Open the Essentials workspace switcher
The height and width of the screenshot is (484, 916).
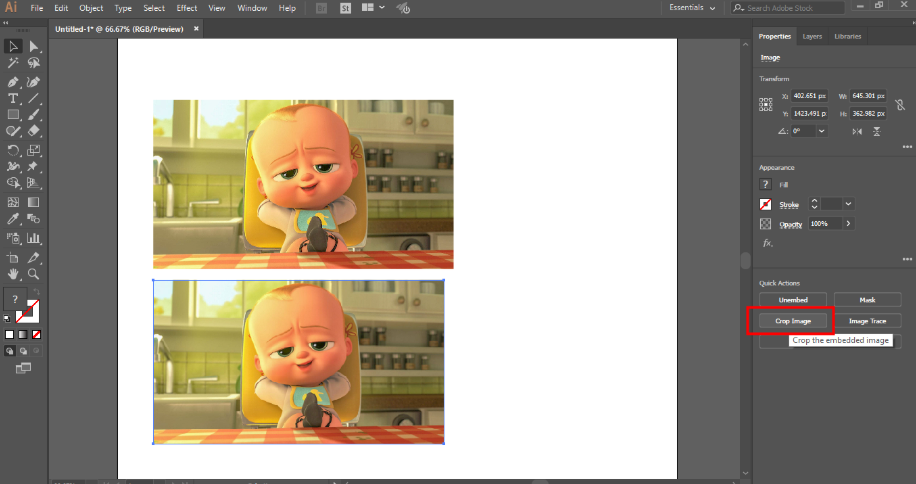click(x=692, y=8)
